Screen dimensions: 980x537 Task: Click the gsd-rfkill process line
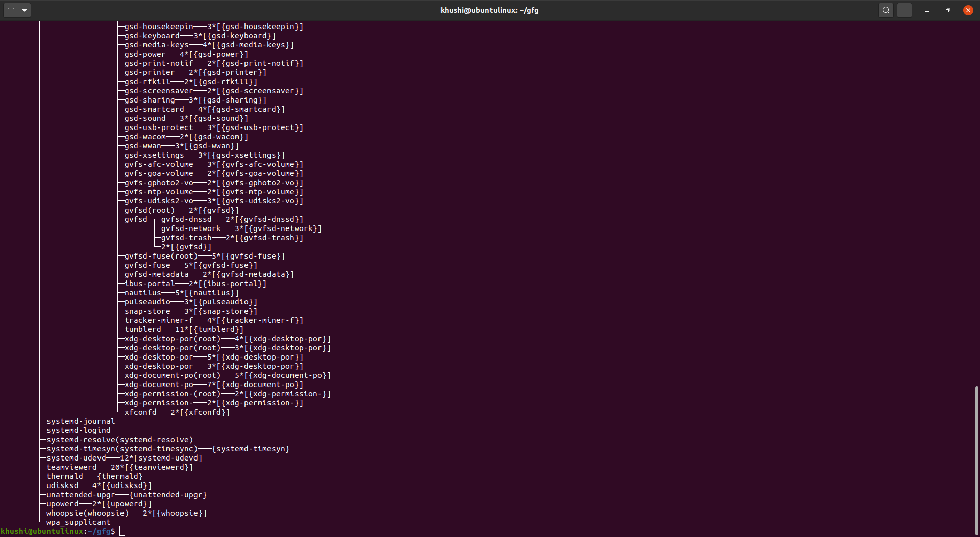pos(191,82)
